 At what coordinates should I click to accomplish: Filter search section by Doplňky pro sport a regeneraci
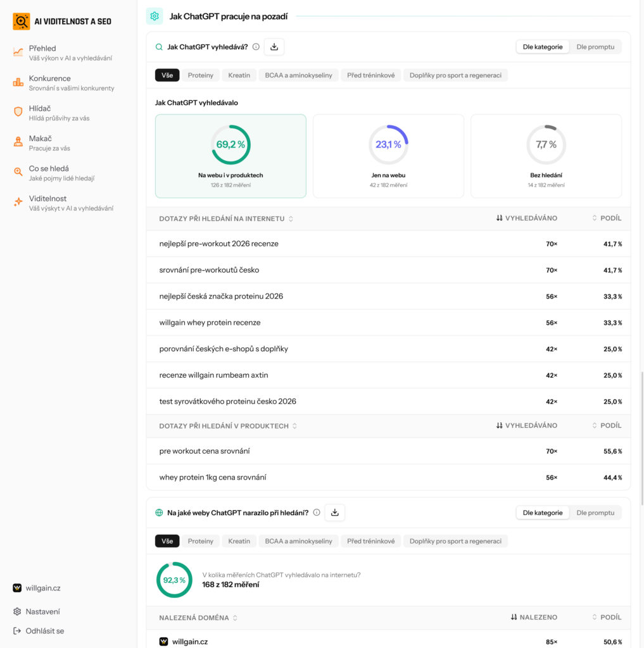click(x=455, y=75)
